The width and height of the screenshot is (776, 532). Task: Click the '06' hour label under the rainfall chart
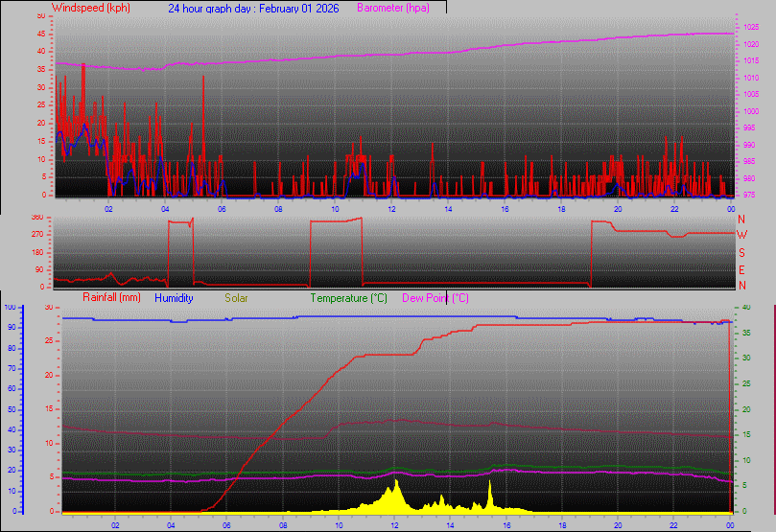point(227,525)
